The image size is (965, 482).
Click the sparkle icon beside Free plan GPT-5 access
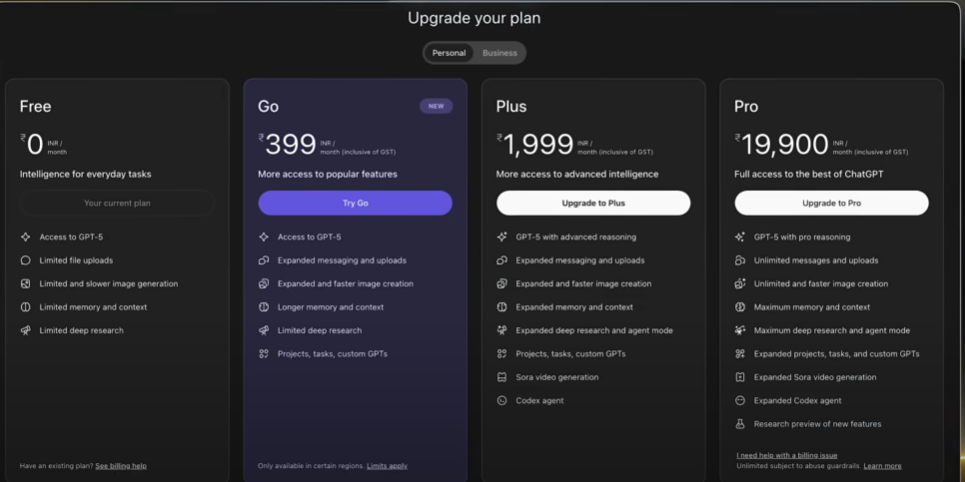[26, 237]
